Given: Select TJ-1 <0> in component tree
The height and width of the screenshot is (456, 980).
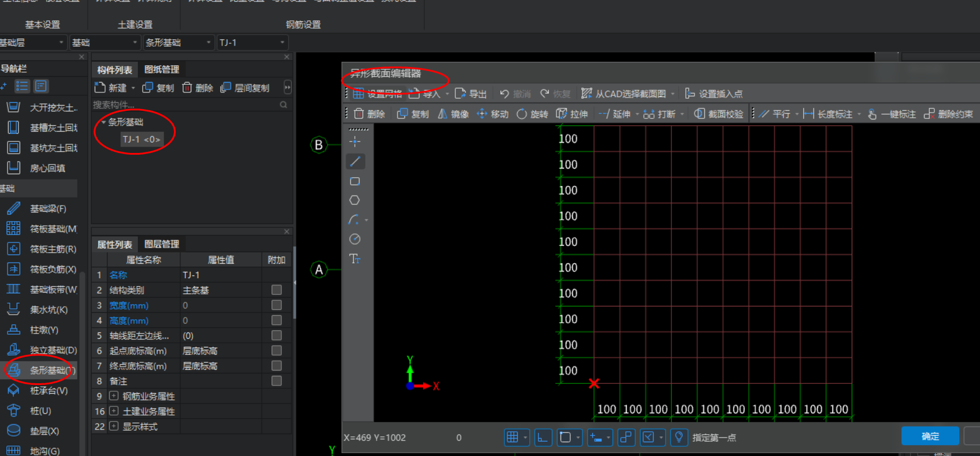Looking at the screenshot, I should pyautogui.click(x=142, y=139).
